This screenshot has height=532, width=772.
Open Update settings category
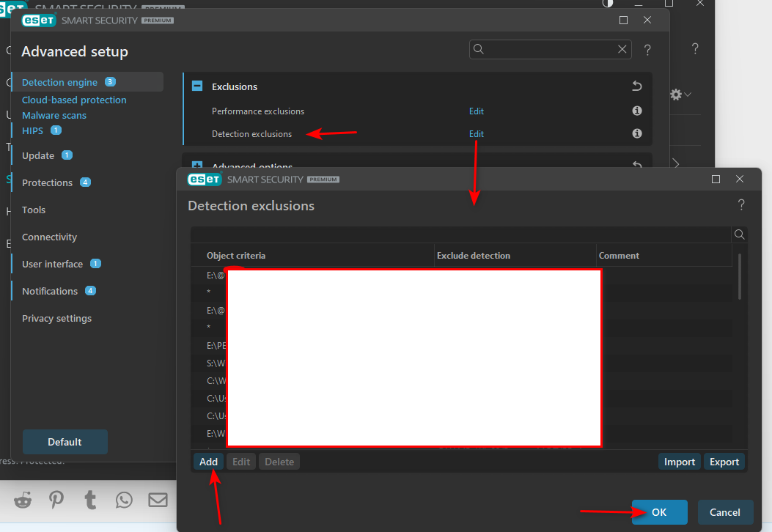click(x=38, y=155)
